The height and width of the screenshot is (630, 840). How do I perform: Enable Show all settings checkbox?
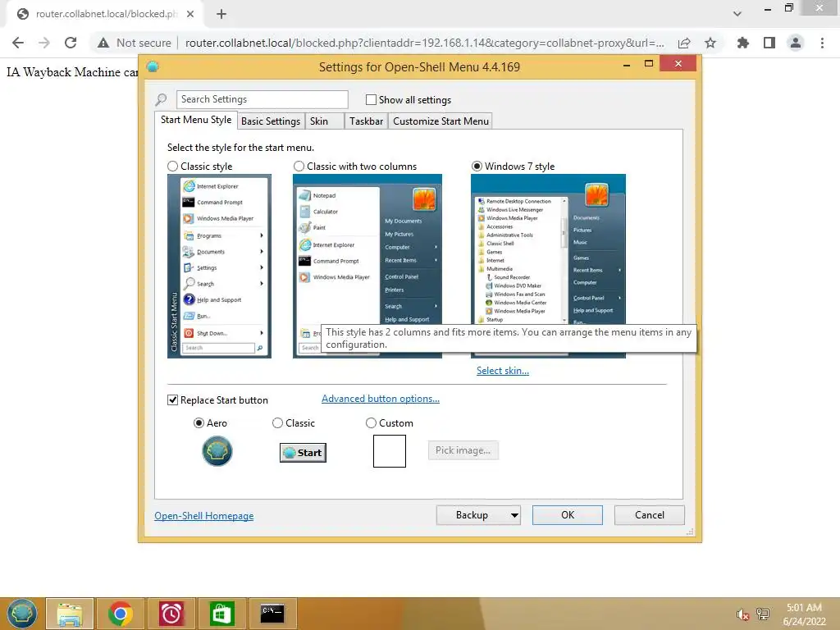(371, 99)
